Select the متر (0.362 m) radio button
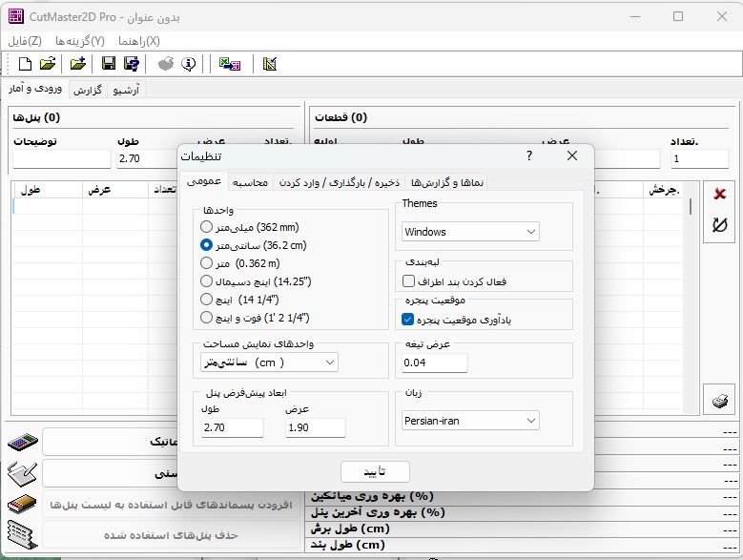The height and width of the screenshot is (560, 743). pyautogui.click(x=207, y=263)
